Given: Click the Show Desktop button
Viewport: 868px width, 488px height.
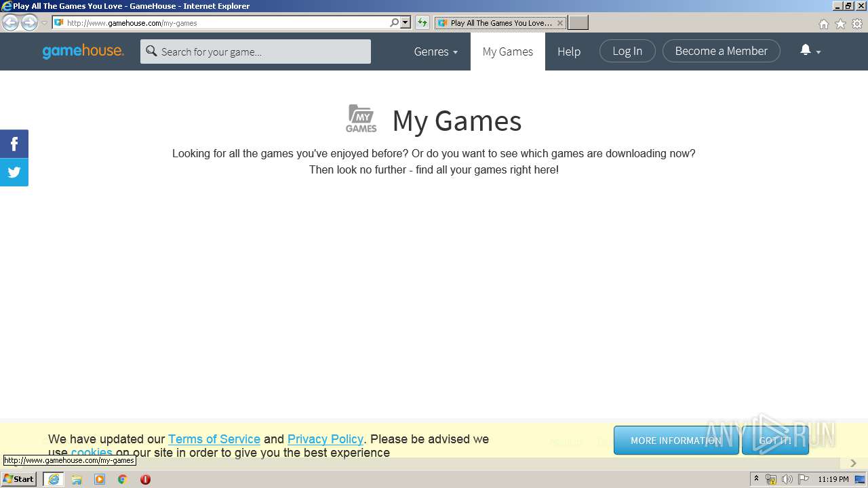Looking at the screenshot, I should (x=861, y=479).
